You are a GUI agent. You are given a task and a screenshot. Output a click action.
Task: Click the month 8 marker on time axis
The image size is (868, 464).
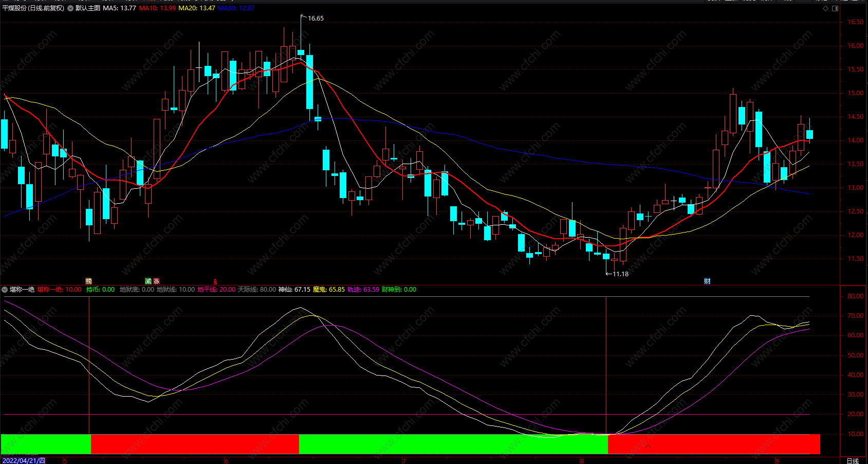[582, 460]
